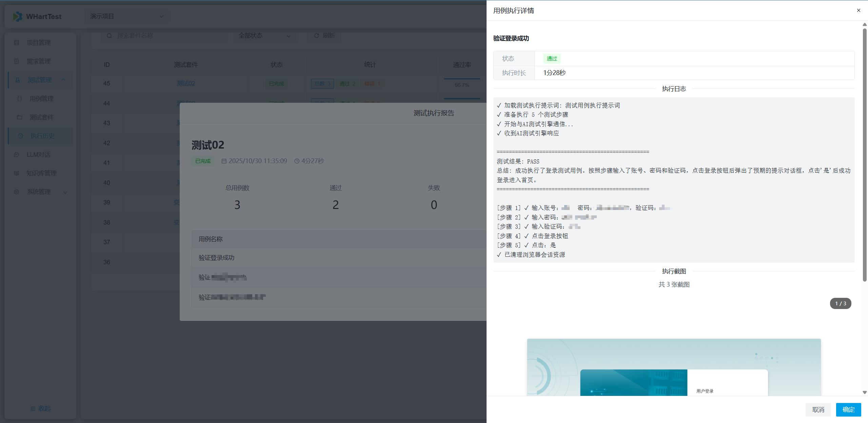Close the 用例执行详情 drawer
This screenshot has width=868, height=423.
point(859,11)
